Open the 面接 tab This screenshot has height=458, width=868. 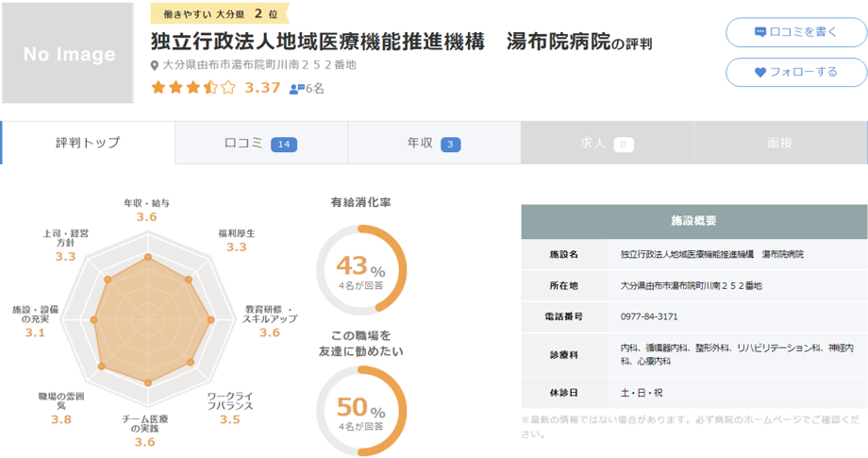780,143
